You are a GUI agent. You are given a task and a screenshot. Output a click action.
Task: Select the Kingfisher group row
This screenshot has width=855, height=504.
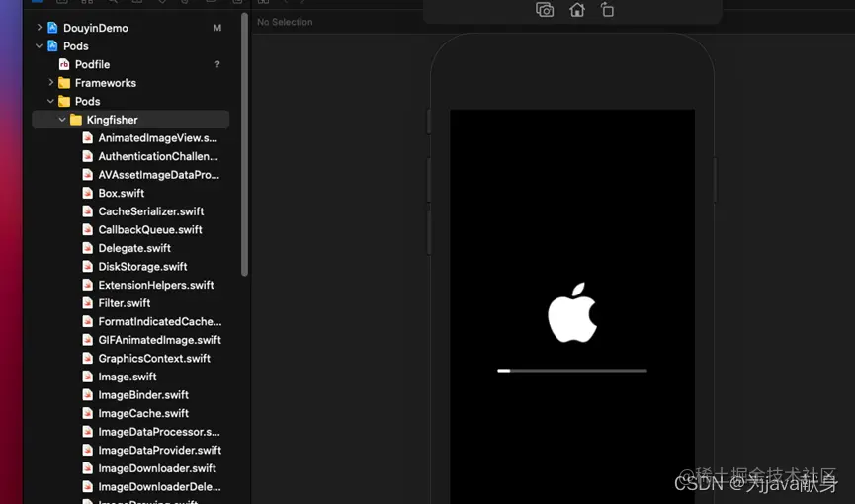click(x=130, y=120)
